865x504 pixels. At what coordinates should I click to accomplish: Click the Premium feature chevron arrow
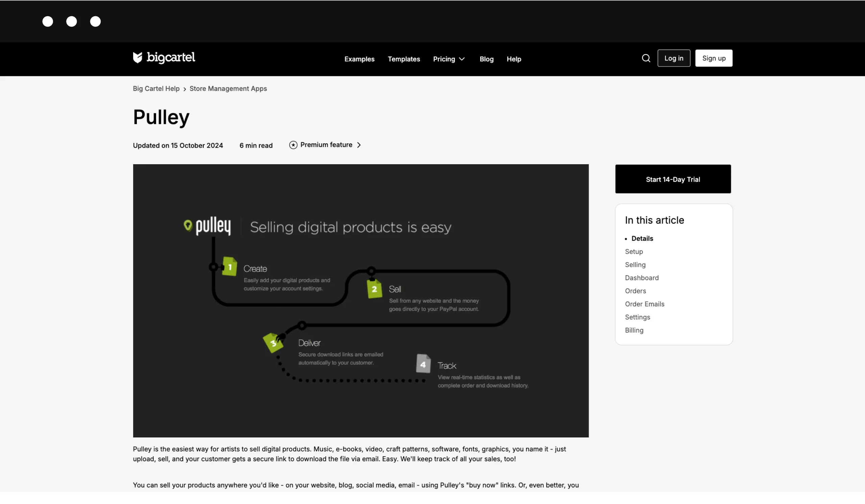(x=359, y=145)
